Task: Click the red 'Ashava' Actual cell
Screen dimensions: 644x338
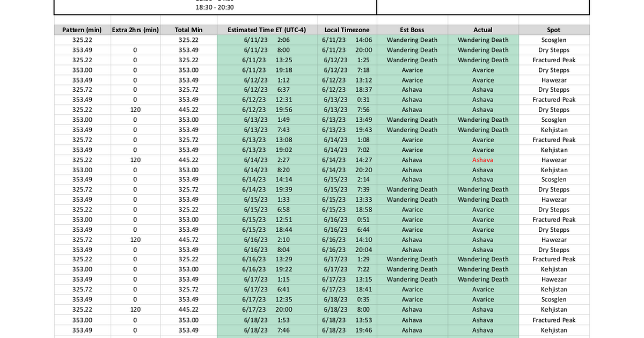Action: pyautogui.click(x=483, y=160)
